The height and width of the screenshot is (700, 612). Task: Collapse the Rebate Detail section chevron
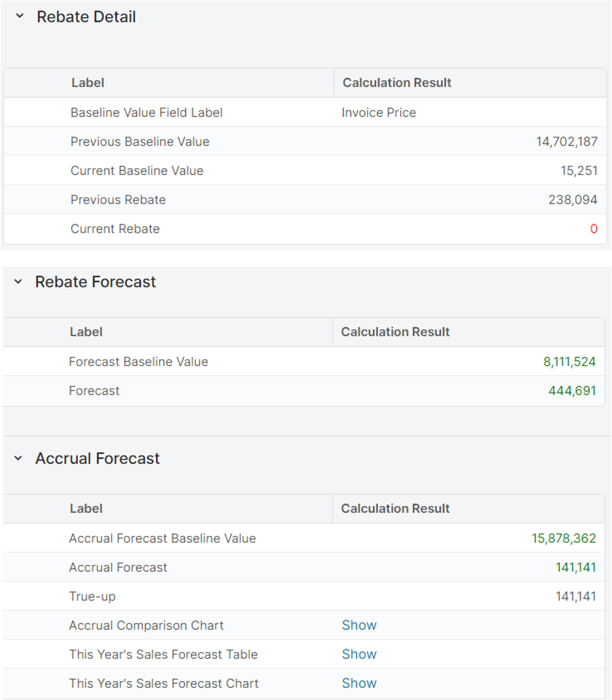[20, 17]
